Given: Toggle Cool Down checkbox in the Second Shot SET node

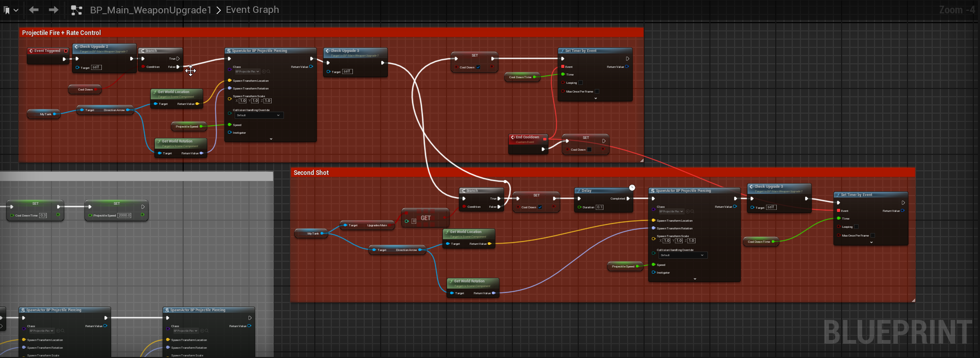Looking at the screenshot, I should point(540,207).
